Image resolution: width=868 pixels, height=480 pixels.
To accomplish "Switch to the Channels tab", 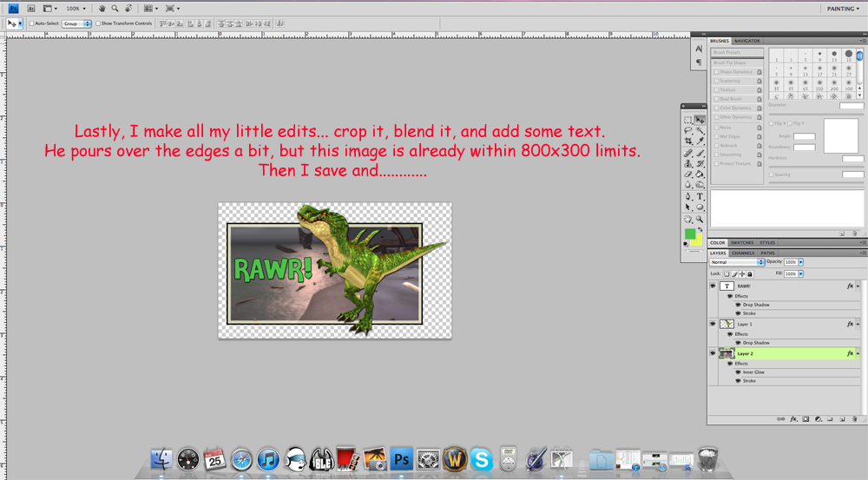I will [742, 253].
